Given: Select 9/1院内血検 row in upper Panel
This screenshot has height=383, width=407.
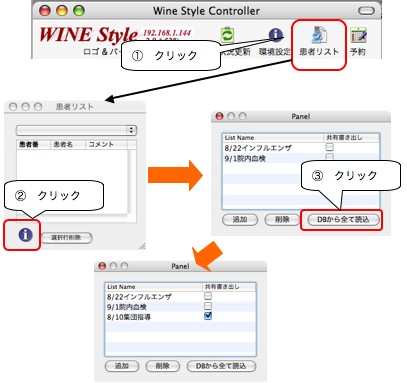Looking at the screenshot, I should 301,158.
